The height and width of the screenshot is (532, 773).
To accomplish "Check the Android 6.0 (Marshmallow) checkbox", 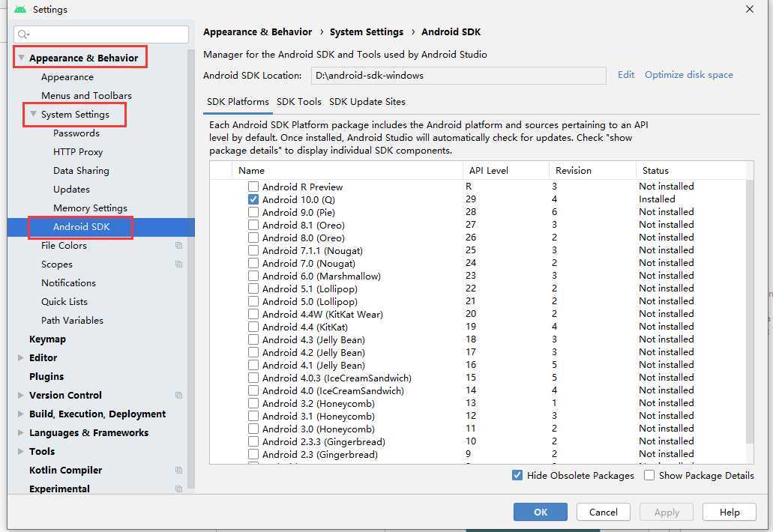I will pos(253,276).
